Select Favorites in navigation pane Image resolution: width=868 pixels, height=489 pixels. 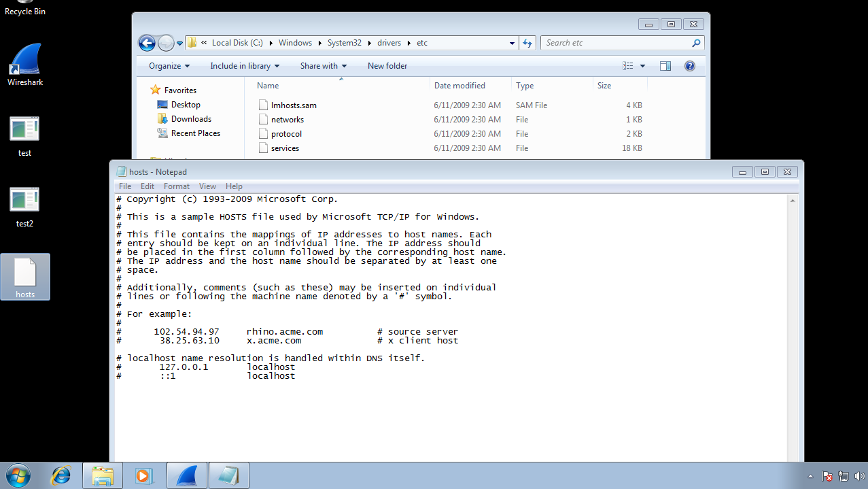point(173,90)
